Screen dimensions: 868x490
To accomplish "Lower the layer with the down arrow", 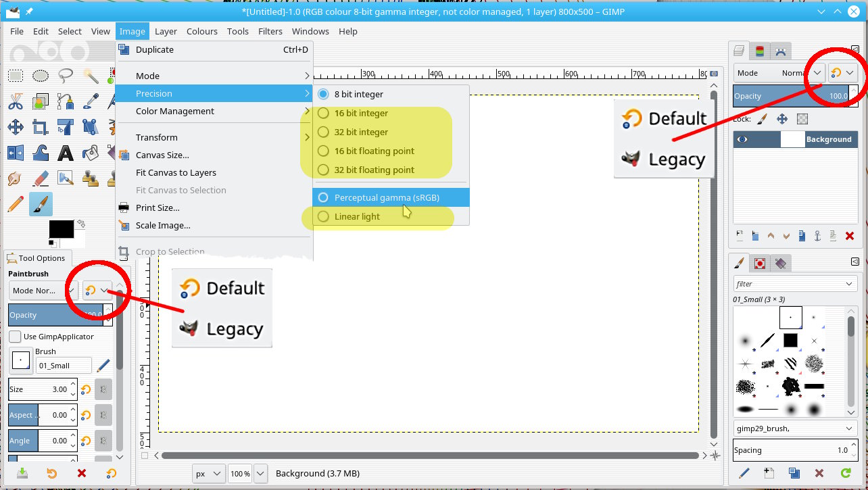I will 786,236.
